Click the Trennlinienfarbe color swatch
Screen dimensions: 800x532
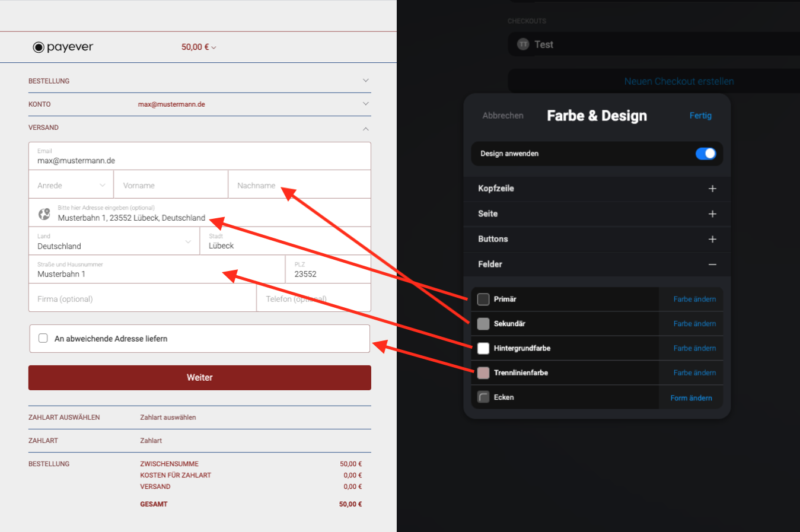[x=483, y=373]
